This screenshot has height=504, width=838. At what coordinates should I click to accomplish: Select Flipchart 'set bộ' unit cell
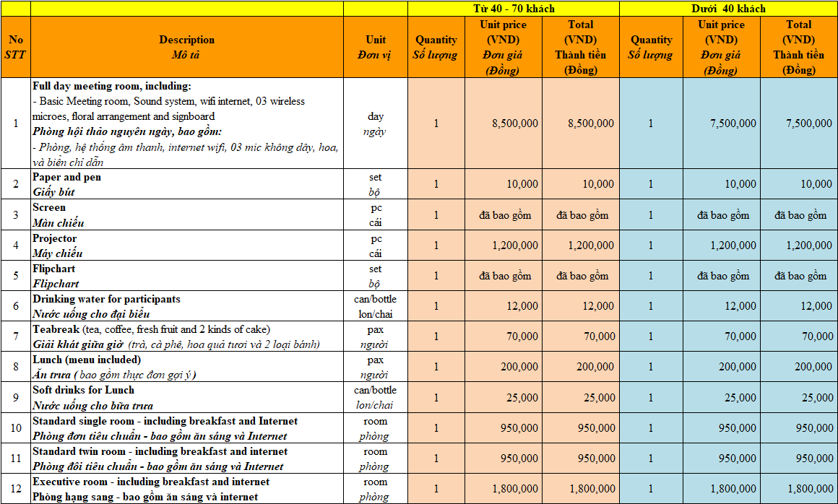pyautogui.click(x=376, y=276)
